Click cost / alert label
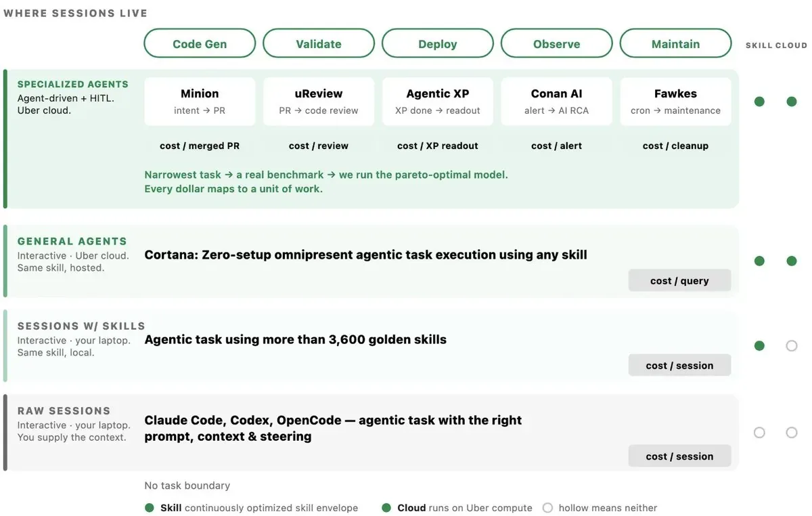The height and width of the screenshot is (516, 812). (x=557, y=146)
